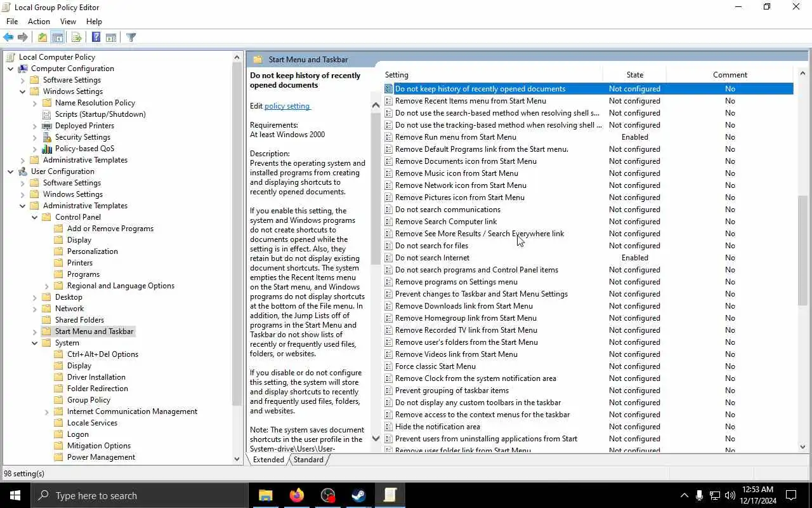Launch Firefox from the taskbar

pos(296,495)
